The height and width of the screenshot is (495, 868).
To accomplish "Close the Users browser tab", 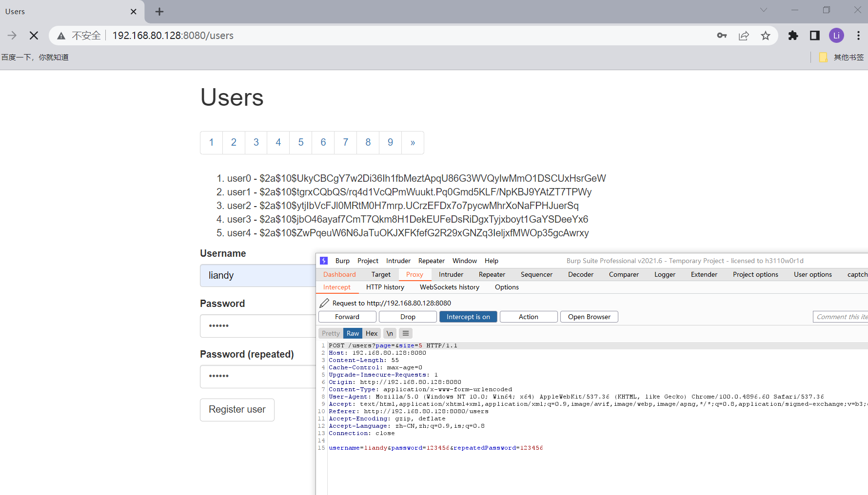I will coord(134,11).
